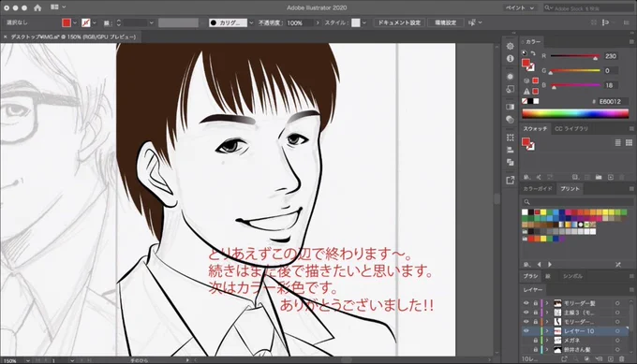Pick color from the spectrum bar
Viewport: 637px width, 364px height.
click(x=575, y=113)
